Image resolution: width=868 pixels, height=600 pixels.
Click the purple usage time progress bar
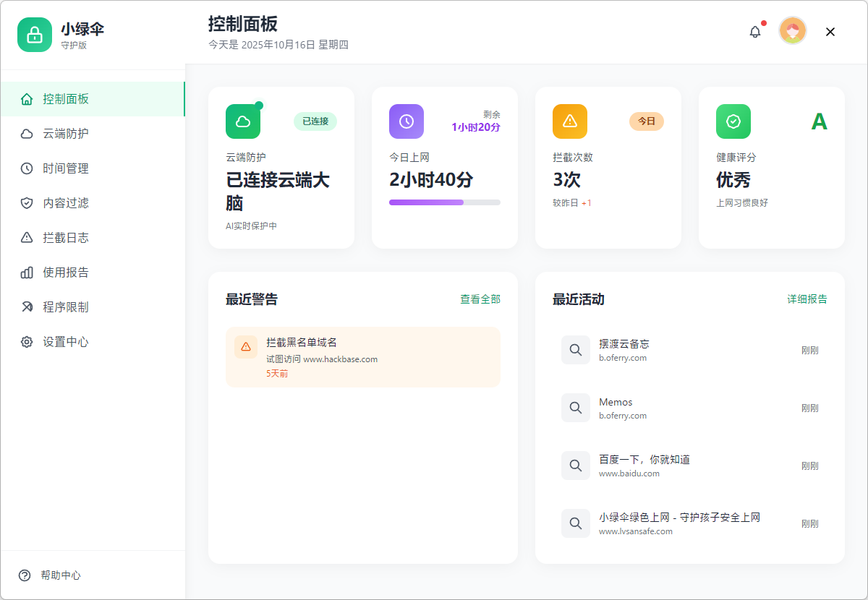(444, 202)
